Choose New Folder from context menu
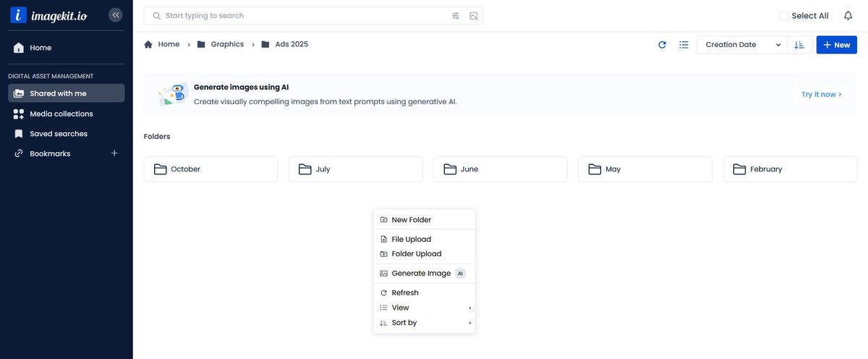Screen dimensions: 868x359 [x=425, y=220]
